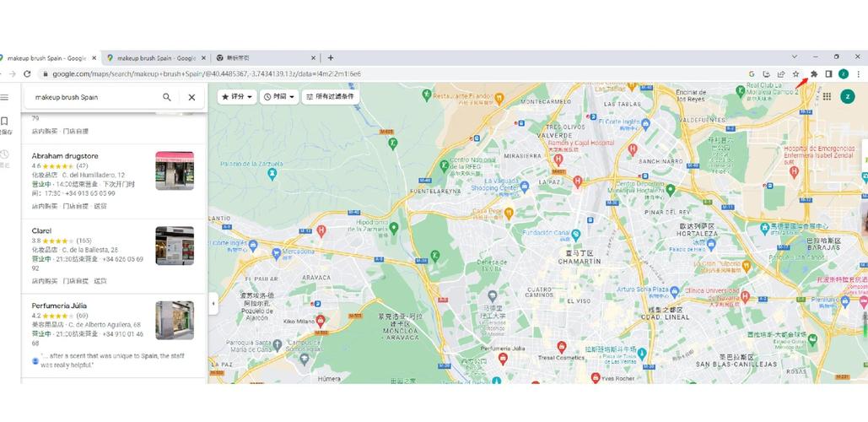Click the La Vaguada Shopping Center pin
This screenshot has width=868, height=422.
pos(524,186)
